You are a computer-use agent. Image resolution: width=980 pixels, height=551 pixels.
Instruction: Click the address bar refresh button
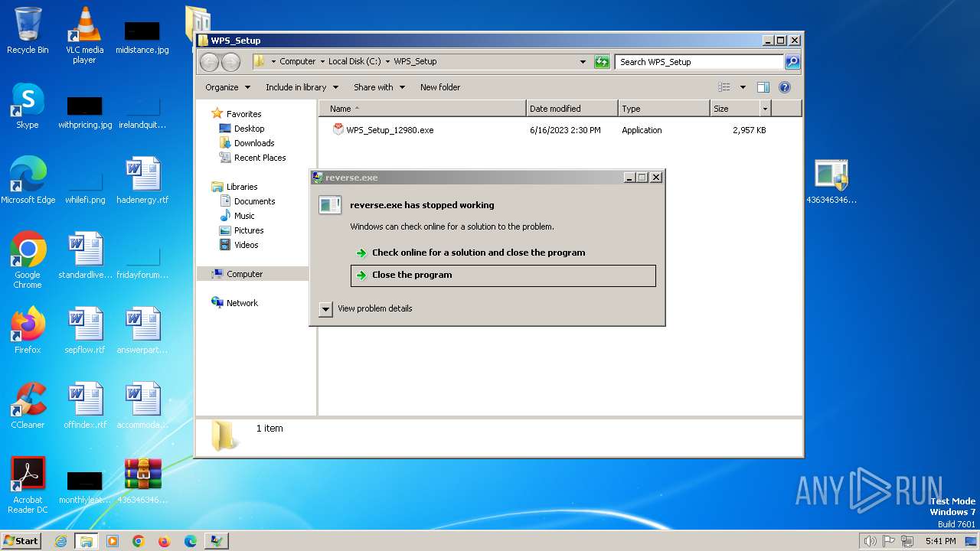602,62
